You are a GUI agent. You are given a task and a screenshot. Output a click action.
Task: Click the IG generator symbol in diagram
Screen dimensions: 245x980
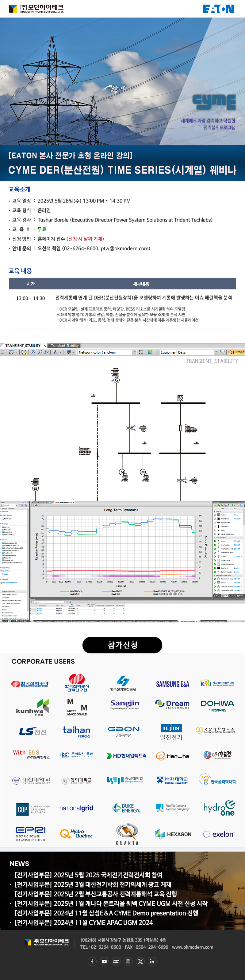pos(35,488)
